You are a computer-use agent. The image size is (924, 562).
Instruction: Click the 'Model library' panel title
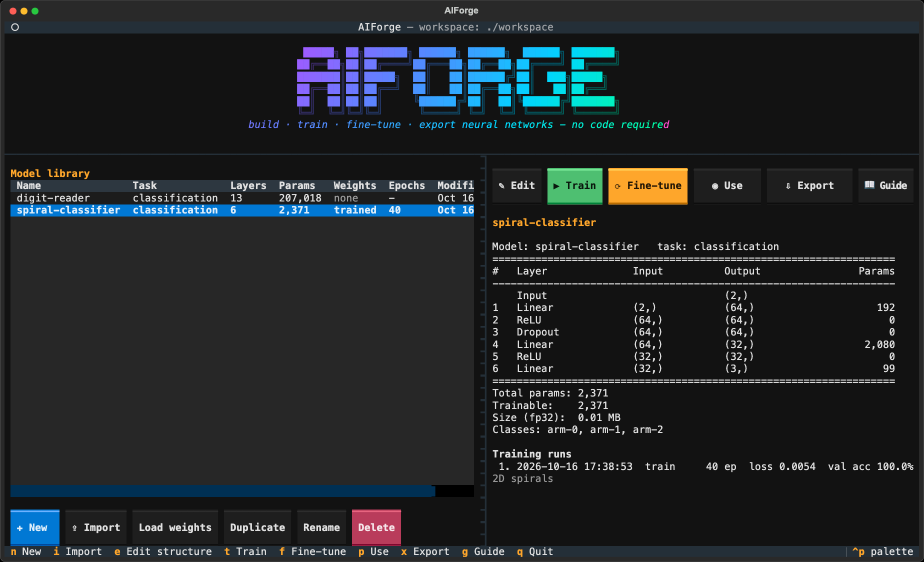[50, 173]
